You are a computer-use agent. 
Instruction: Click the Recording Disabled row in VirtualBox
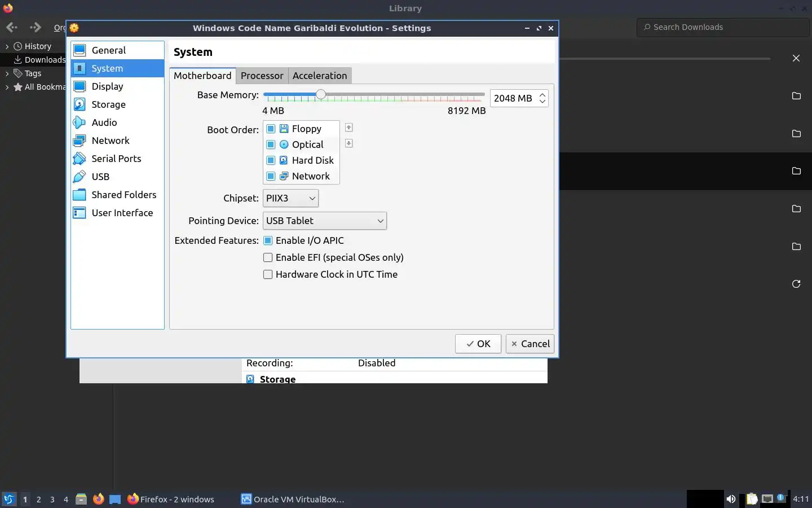395,363
